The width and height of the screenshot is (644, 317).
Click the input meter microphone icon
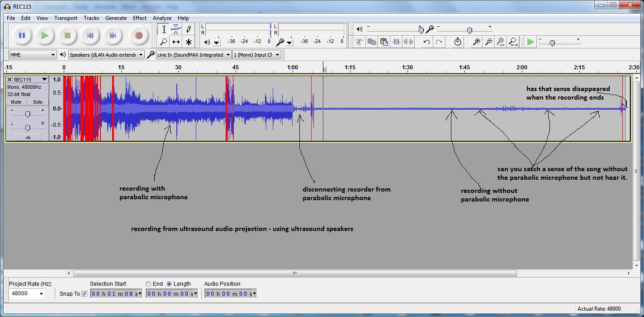coord(280,42)
